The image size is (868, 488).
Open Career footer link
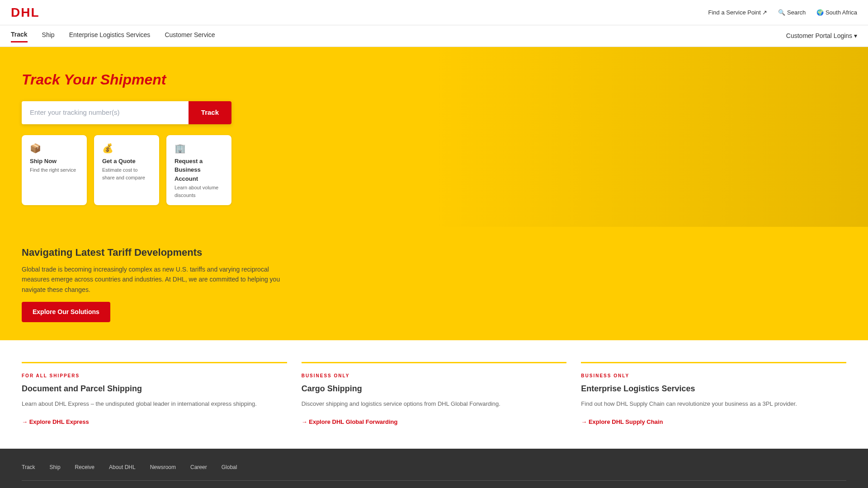tap(198, 467)
